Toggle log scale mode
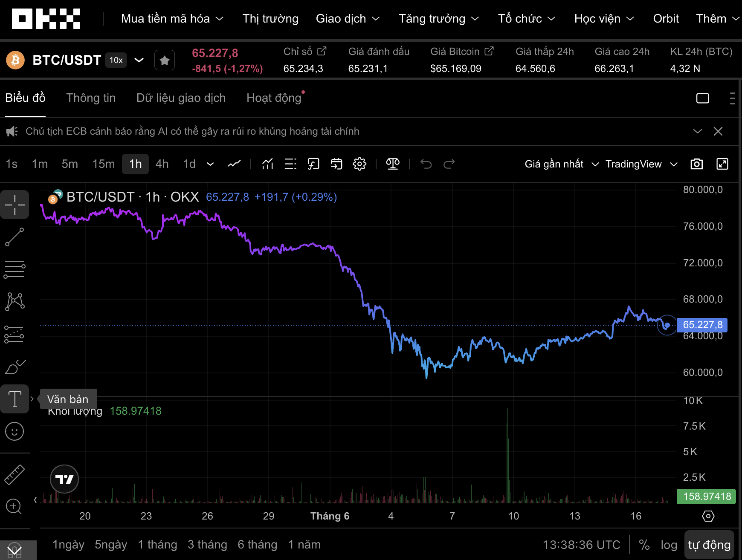Screen dimensions: 742x560 click(669, 545)
